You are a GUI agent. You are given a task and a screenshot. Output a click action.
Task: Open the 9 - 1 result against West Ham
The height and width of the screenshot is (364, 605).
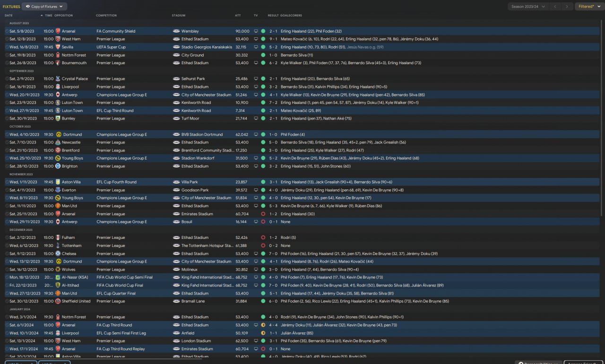pos(274,39)
